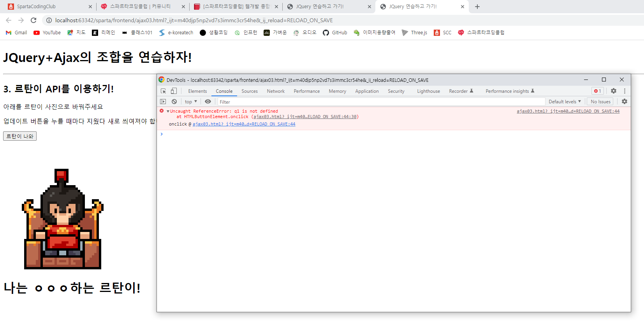
Task: Open the SCC bookmark
Action: (x=443, y=33)
